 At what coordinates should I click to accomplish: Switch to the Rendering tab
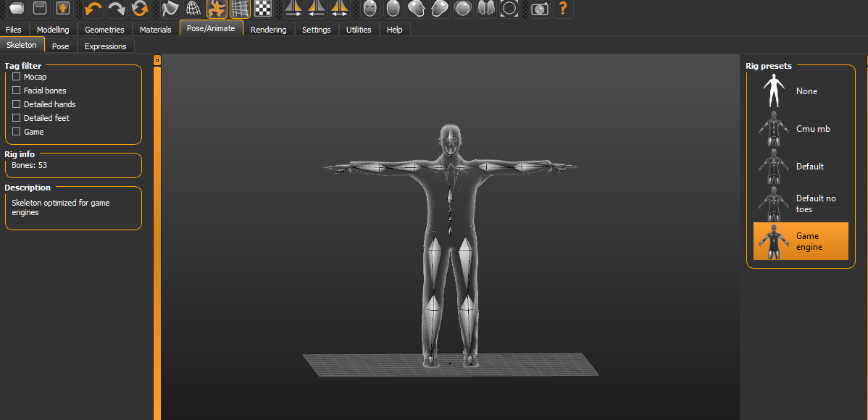pyautogui.click(x=268, y=29)
